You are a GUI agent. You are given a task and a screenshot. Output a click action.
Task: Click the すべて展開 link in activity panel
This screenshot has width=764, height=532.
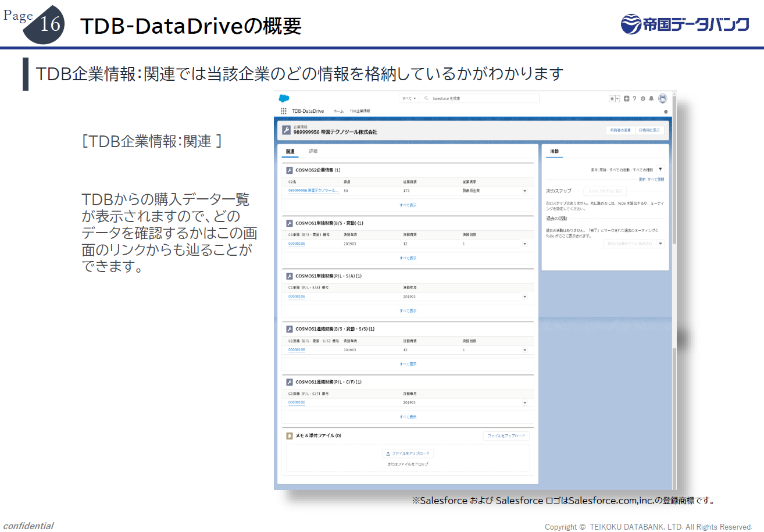click(x=655, y=180)
